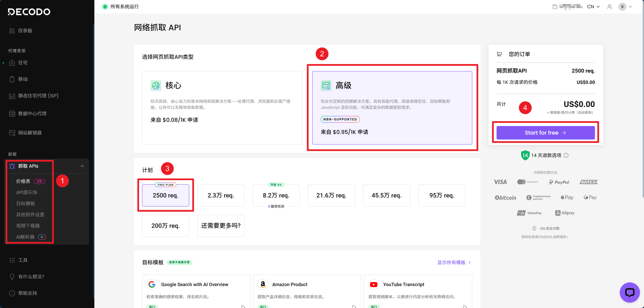Expand the X account menu dropdown
Screen dimensions: 644x308
[x=625, y=7]
